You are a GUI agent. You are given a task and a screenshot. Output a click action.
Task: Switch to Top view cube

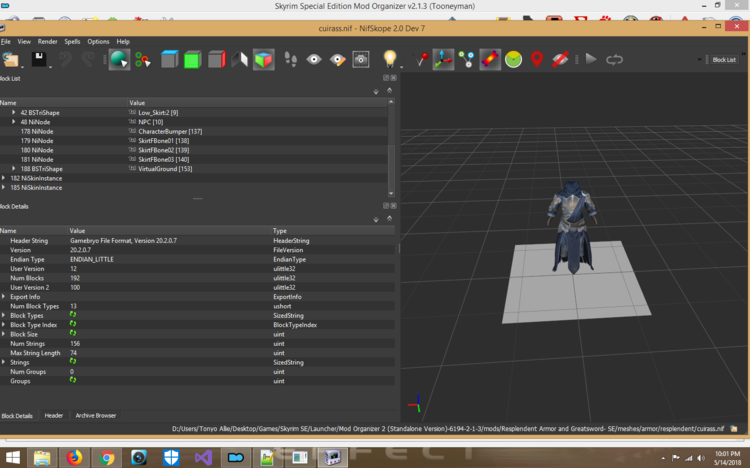pos(169,60)
